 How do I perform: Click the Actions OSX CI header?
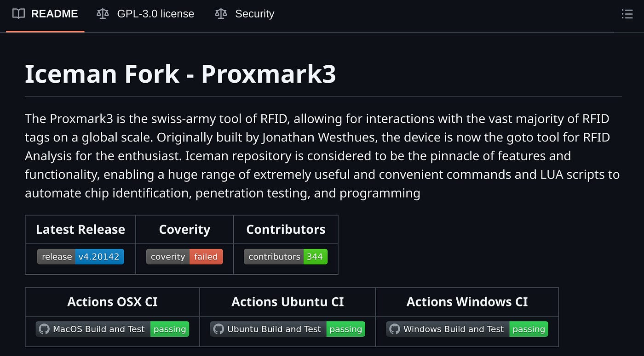click(x=112, y=302)
